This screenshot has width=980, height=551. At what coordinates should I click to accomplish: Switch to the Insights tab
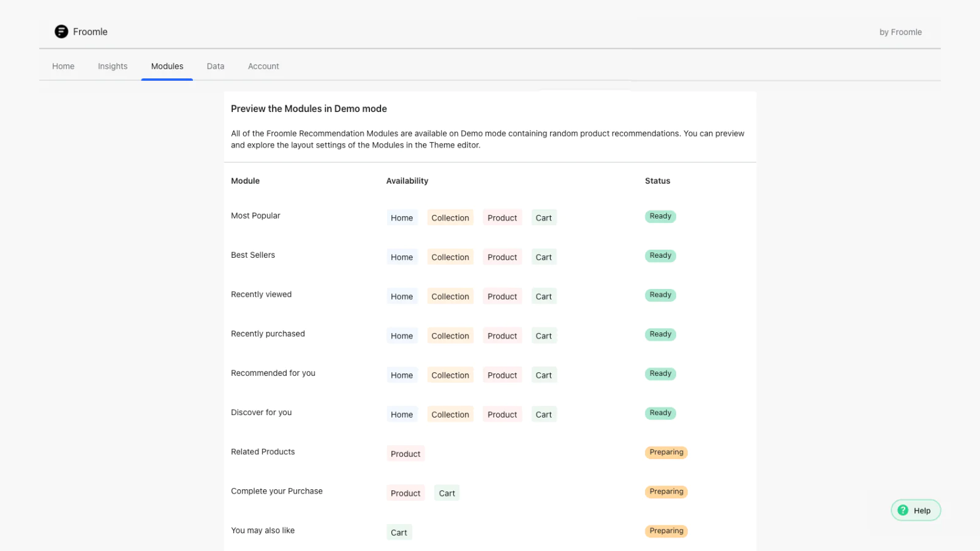pos(113,66)
